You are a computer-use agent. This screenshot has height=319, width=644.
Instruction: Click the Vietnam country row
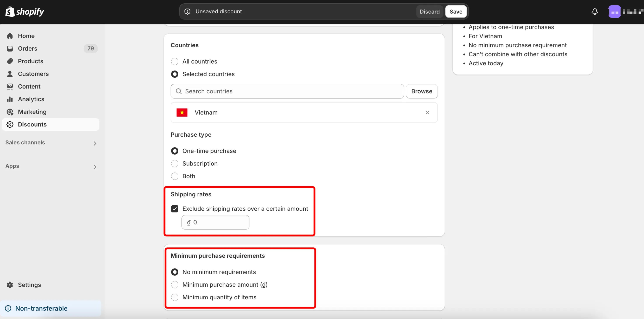point(304,113)
